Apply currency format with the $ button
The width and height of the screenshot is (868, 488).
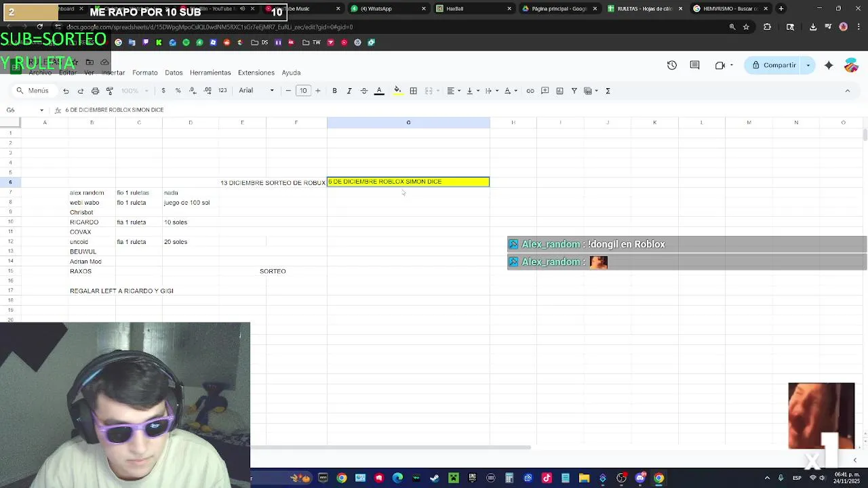point(163,91)
